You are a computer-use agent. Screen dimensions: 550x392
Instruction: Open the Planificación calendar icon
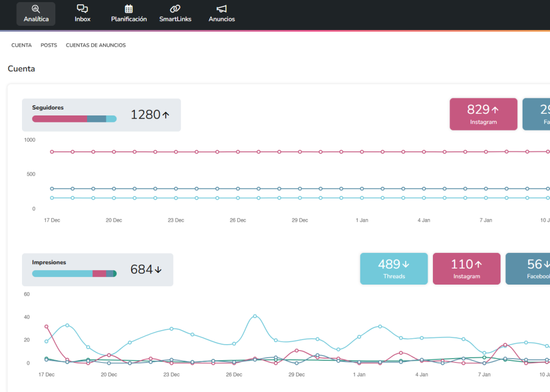[129, 9]
